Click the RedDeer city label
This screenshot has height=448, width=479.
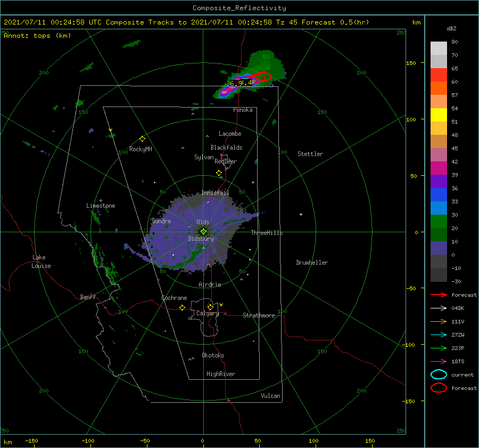(x=226, y=161)
